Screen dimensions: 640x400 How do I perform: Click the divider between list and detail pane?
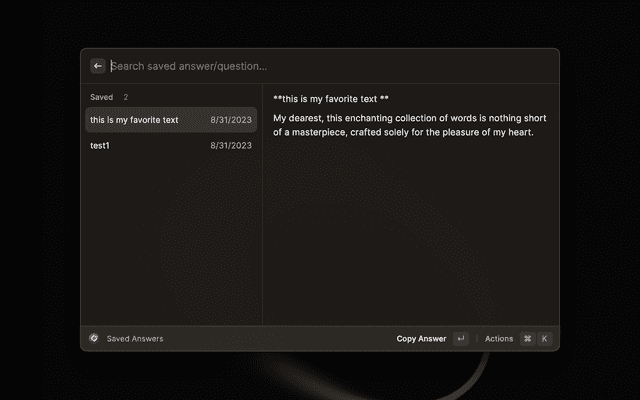(262, 220)
